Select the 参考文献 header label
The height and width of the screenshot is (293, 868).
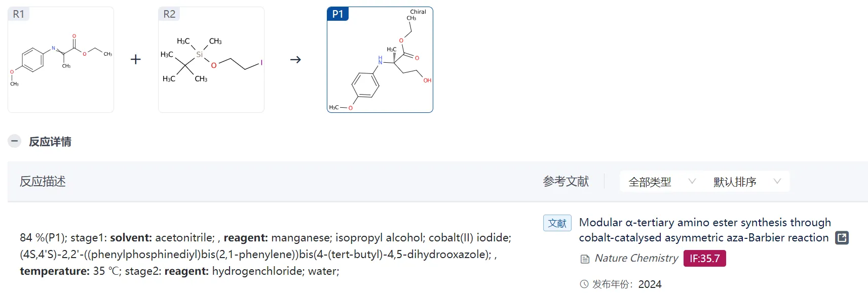(565, 182)
